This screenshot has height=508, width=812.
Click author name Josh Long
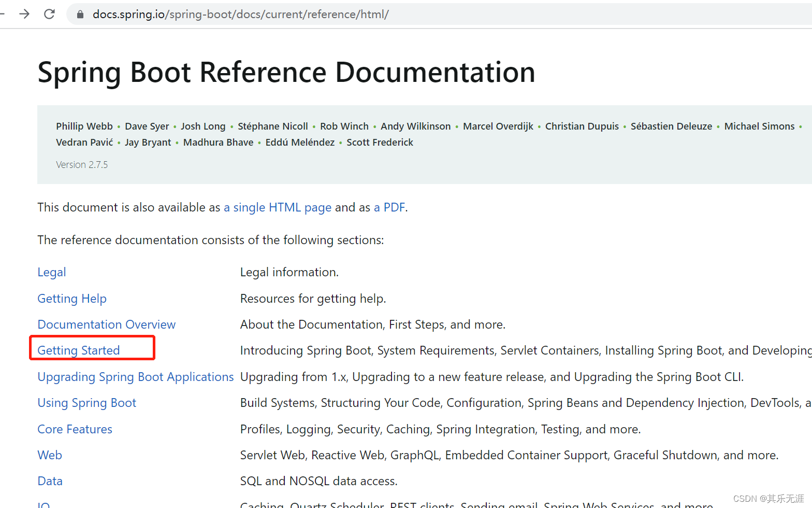203,126
